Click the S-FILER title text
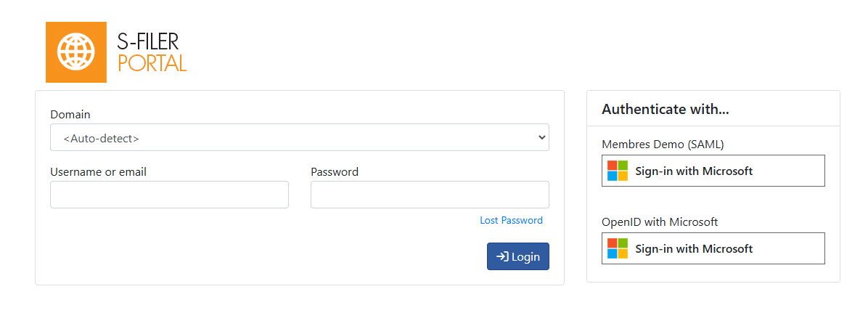Screen dimensions: 868x313 tap(148, 41)
